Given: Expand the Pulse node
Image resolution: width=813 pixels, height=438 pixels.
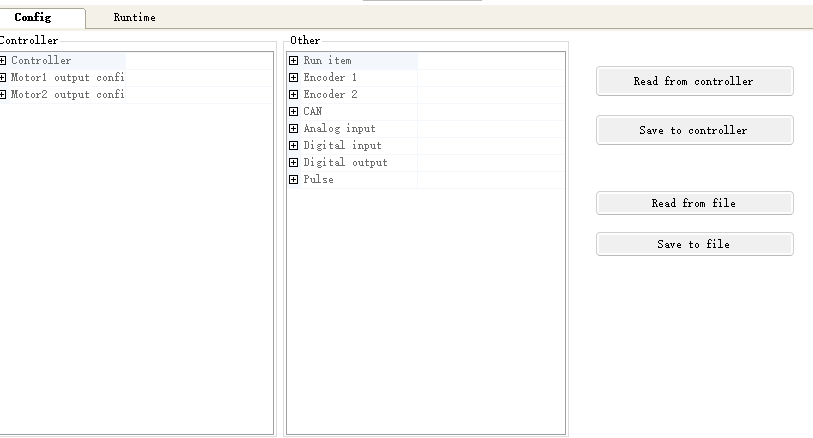Looking at the screenshot, I should (x=293, y=180).
